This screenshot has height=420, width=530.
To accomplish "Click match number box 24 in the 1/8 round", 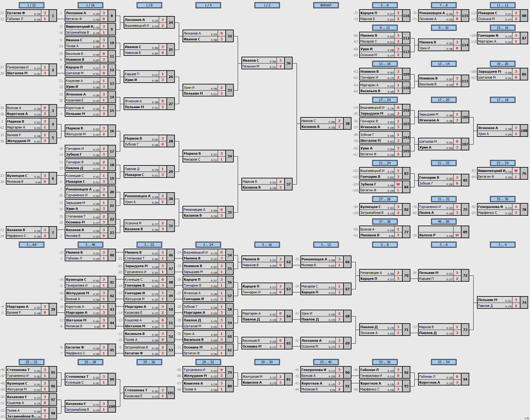I will [171, 22].
